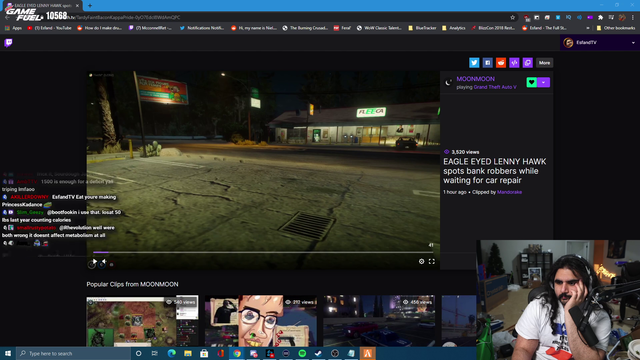Open the 'Hi, my name is Niel...' bookmark
640x360 pixels.
(253, 28)
